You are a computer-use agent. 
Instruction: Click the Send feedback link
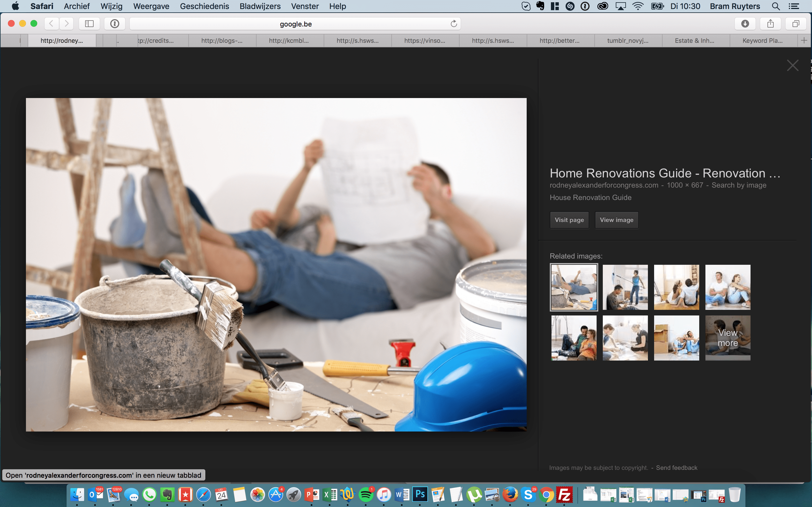pyautogui.click(x=676, y=468)
